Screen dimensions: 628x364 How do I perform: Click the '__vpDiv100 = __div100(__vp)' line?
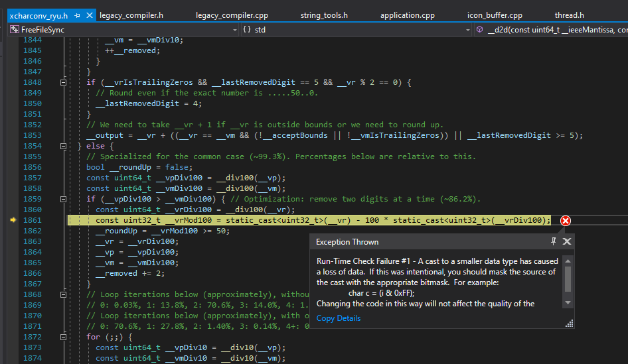[186, 178]
